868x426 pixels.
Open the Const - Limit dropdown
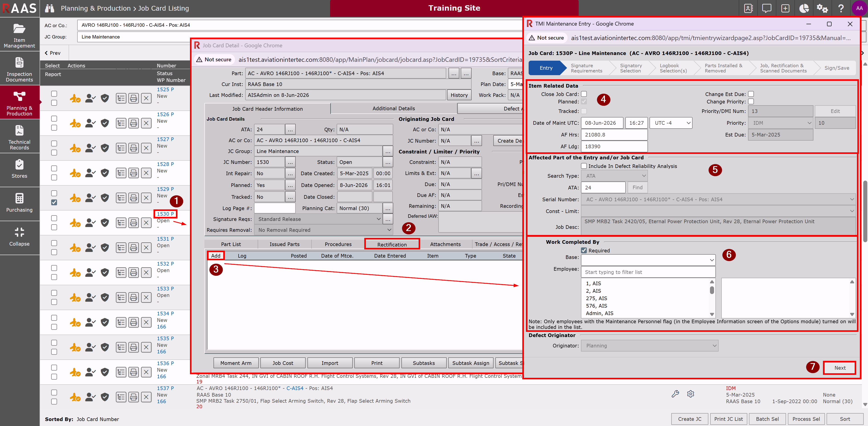tap(718, 211)
